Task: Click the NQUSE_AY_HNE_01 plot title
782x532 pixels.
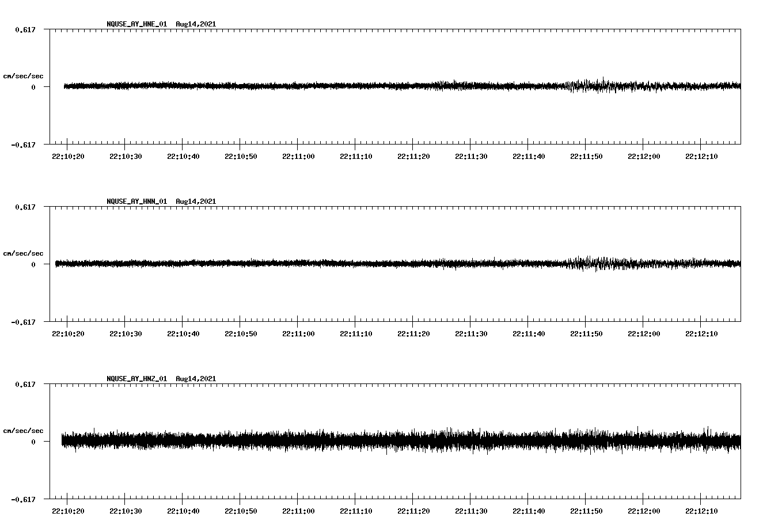Action: tap(161, 24)
